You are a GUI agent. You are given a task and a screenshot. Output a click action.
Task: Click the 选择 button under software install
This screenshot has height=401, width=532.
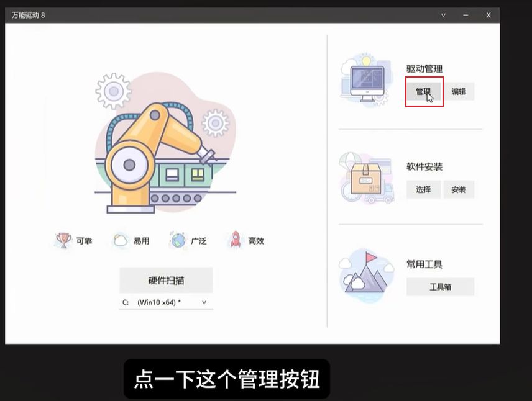click(423, 189)
